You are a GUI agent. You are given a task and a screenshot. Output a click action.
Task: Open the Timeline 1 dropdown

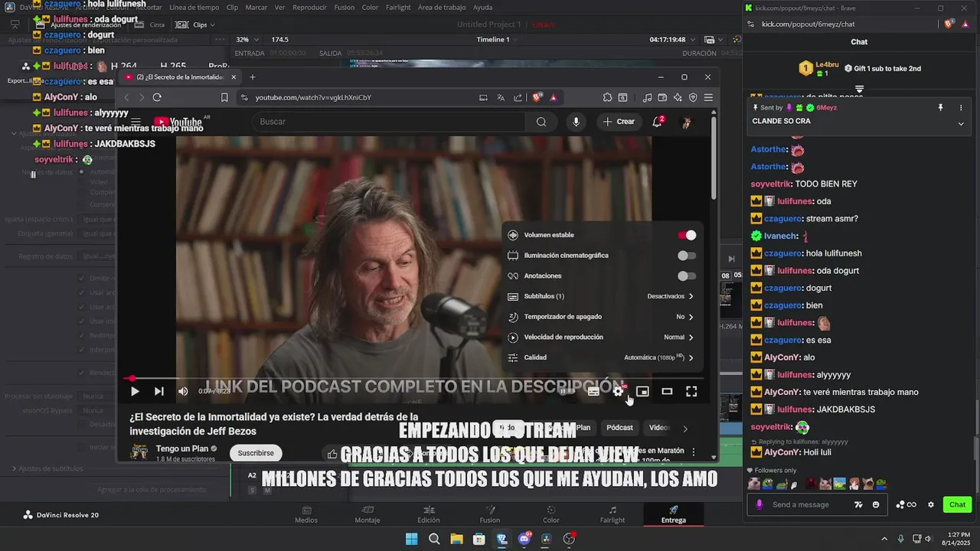click(498, 39)
